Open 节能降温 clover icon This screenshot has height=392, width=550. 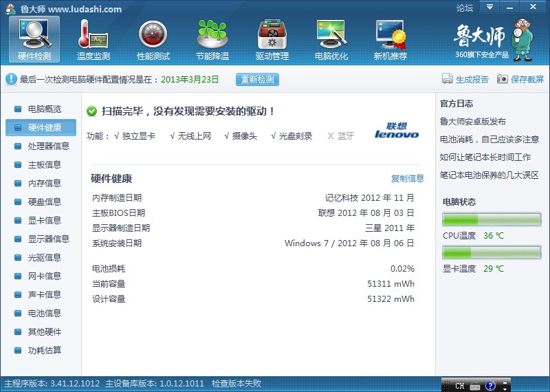coord(212,34)
